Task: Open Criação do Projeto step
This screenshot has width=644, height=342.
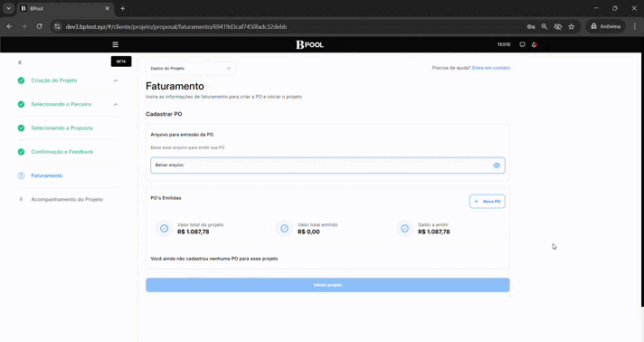Action: coord(54,81)
